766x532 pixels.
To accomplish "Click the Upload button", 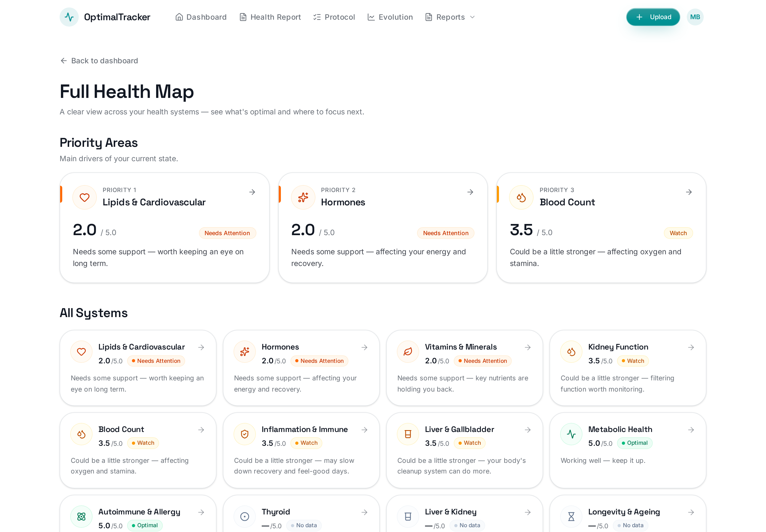I will click(x=653, y=17).
